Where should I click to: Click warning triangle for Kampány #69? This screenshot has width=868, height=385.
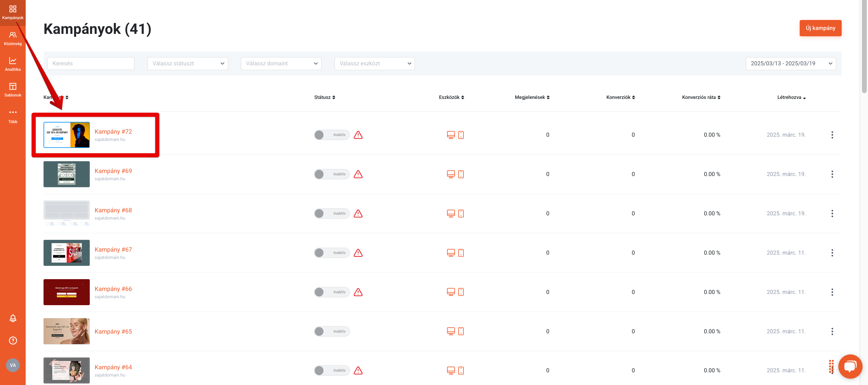click(x=358, y=174)
